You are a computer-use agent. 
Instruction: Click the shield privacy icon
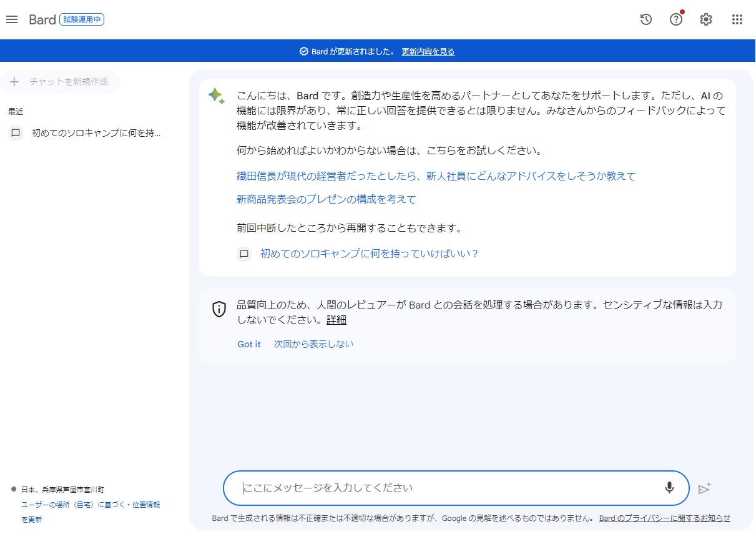pyautogui.click(x=219, y=309)
